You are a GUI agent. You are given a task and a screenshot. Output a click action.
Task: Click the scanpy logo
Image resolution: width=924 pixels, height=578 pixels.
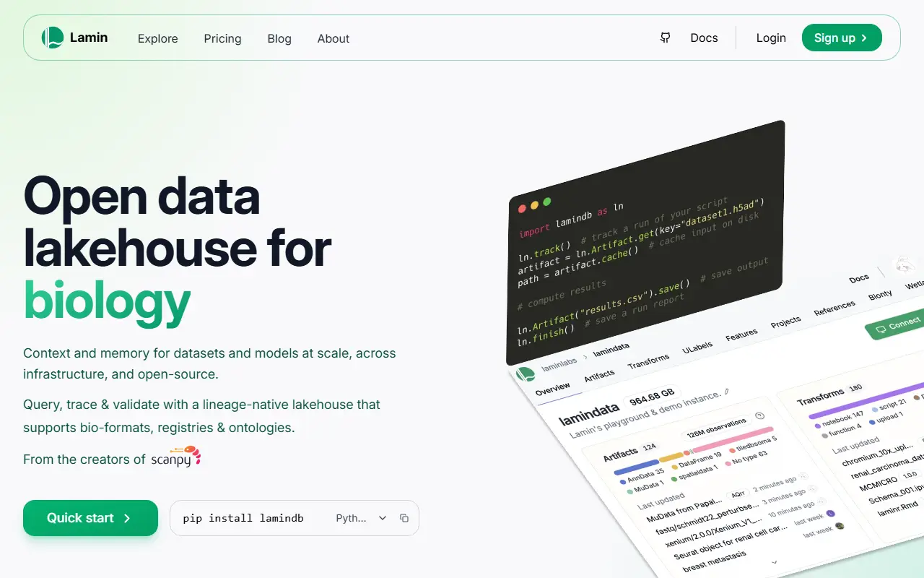click(176, 457)
